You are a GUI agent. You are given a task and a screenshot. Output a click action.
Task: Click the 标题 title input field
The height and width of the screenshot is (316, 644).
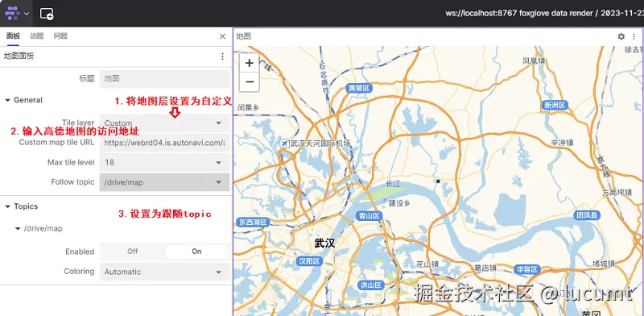point(164,78)
